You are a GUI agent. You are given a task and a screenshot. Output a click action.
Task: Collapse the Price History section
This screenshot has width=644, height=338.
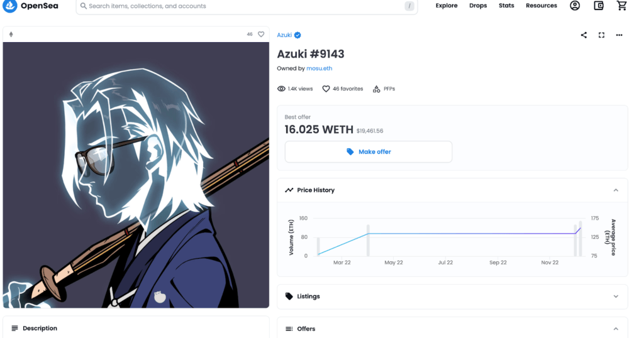[x=616, y=190]
